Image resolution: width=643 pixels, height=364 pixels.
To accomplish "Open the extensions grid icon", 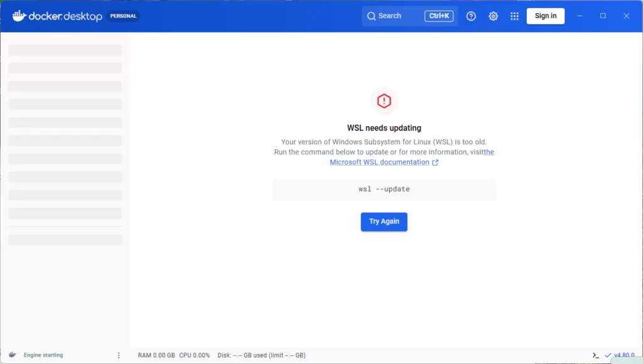I will coord(514,16).
